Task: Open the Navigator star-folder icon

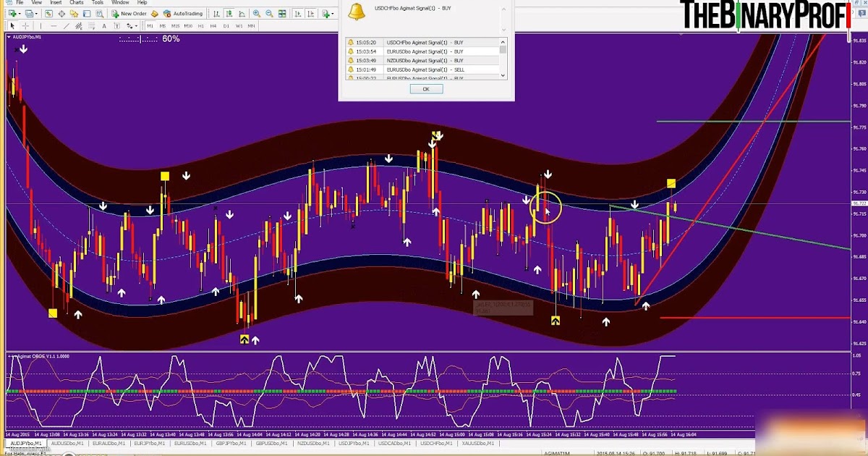Action: [x=75, y=13]
